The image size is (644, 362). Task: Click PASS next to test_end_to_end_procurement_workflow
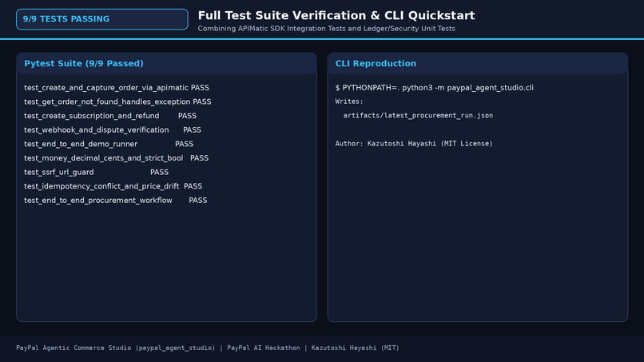[x=198, y=200]
